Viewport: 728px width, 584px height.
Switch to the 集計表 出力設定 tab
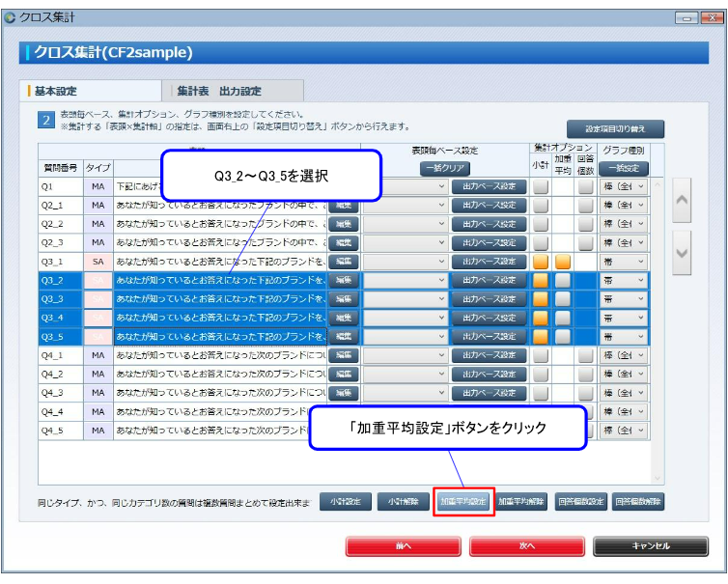pos(233,91)
